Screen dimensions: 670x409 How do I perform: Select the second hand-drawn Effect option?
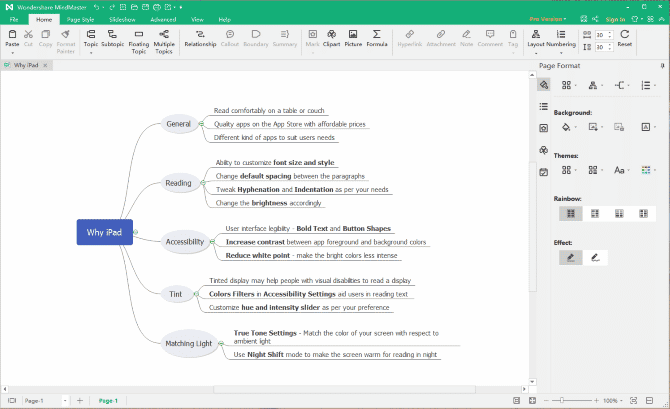594,257
